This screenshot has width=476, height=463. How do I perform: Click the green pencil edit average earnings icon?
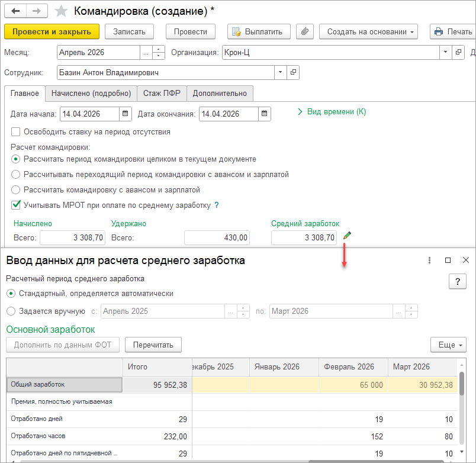(x=347, y=235)
